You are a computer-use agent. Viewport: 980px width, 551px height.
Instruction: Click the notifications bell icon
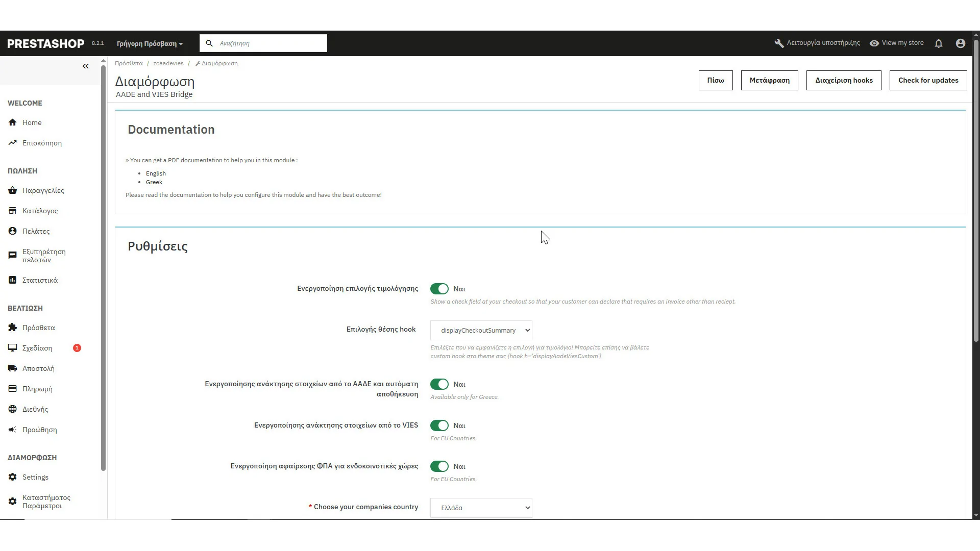tap(938, 43)
